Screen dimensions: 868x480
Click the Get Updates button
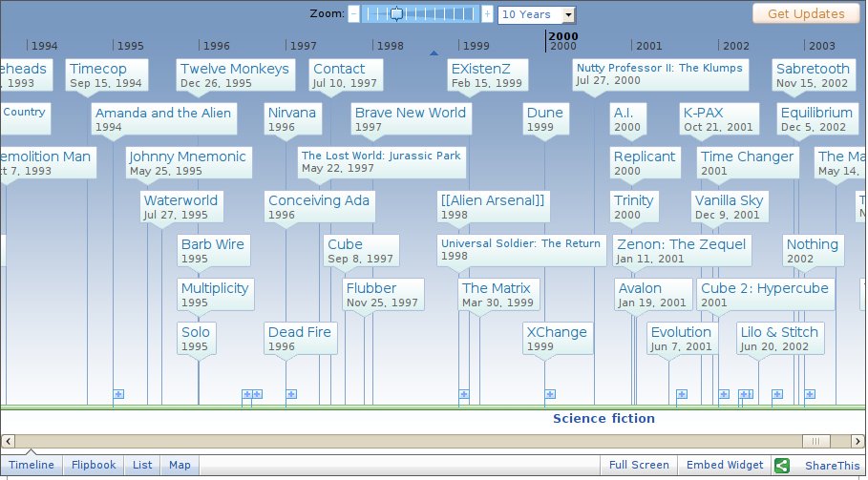[806, 13]
